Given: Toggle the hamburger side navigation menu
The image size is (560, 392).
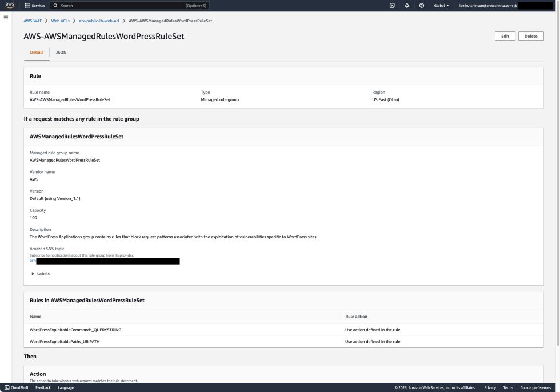Looking at the screenshot, I should 6,18.
